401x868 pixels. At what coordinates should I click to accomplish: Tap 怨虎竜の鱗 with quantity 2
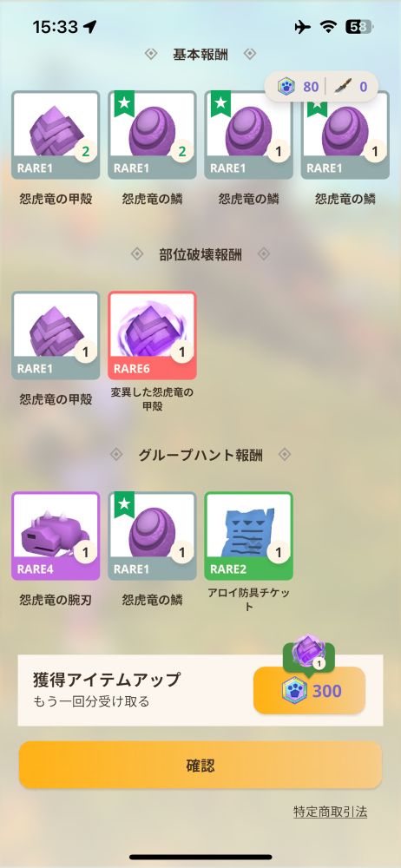(x=152, y=135)
